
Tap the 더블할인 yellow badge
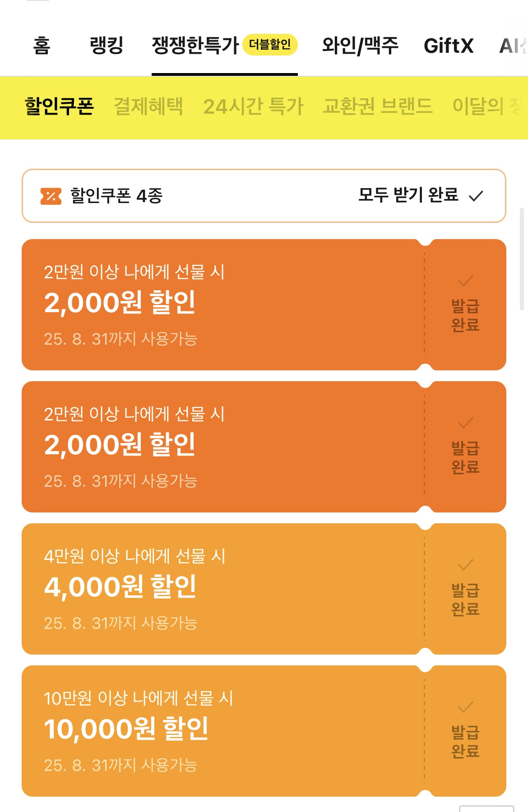pyautogui.click(x=270, y=45)
